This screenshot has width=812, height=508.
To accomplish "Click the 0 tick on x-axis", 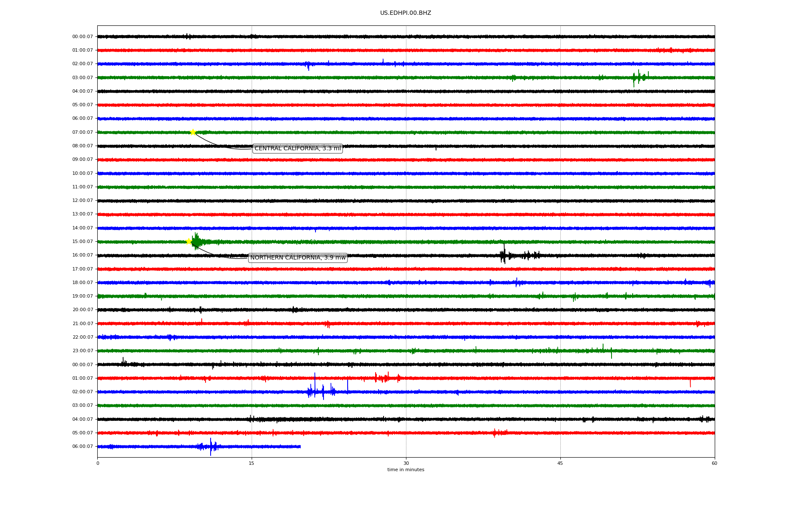I will (x=98, y=463).
